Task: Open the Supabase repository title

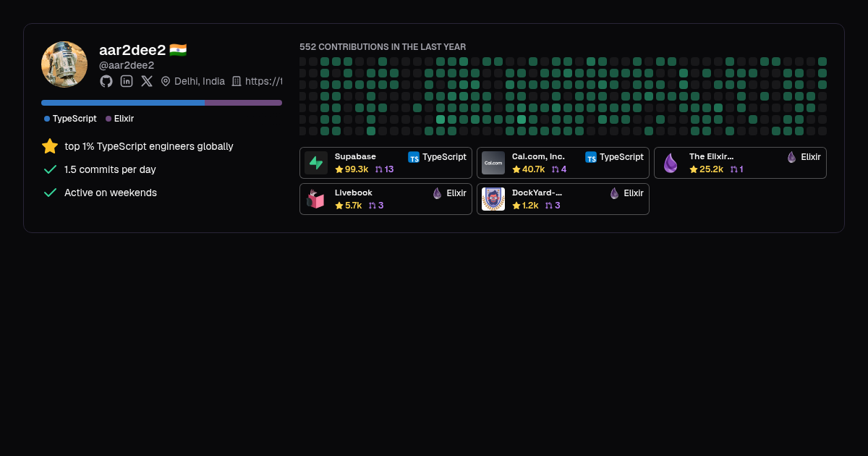Action: (x=355, y=156)
